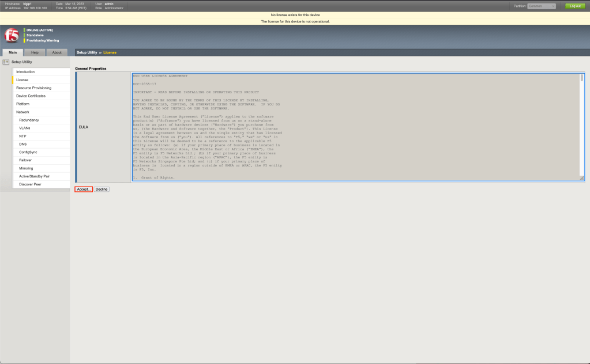Select the Main tab
590x364 pixels.
pyautogui.click(x=12, y=52)
